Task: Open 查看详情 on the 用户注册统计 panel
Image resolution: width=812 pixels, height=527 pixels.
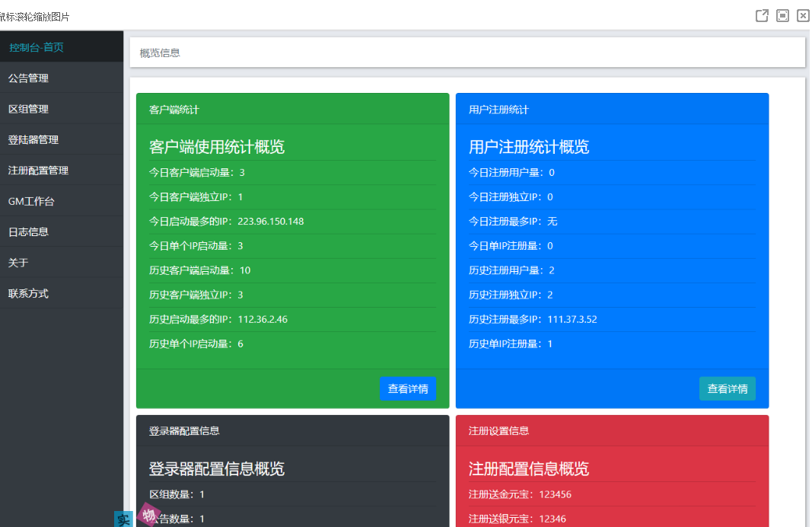Action: click(727, 388)
